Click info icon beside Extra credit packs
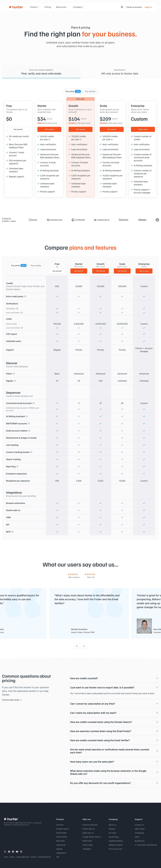Image resolution: width=161 pixels, height=868 pixels. pyautogui.click(x=25, y=297)
